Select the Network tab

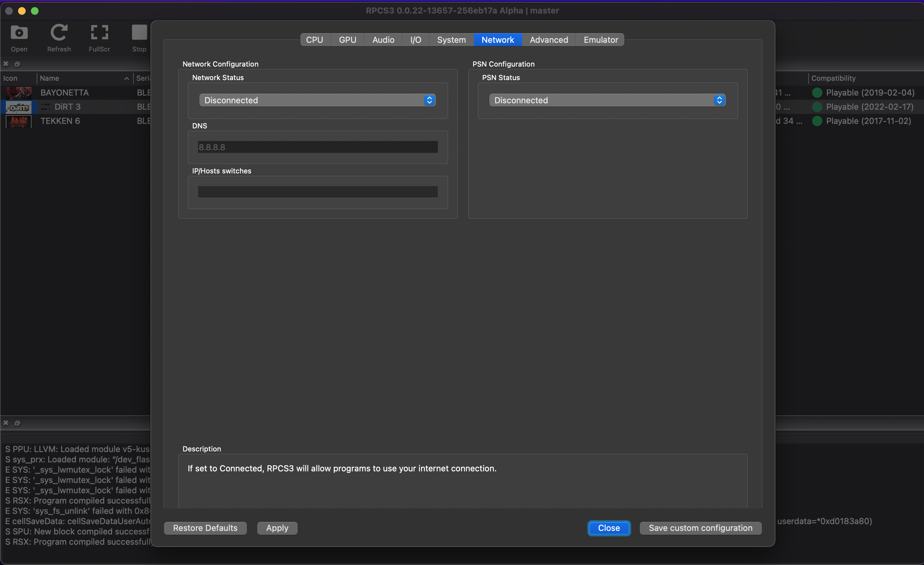point(498,40)
